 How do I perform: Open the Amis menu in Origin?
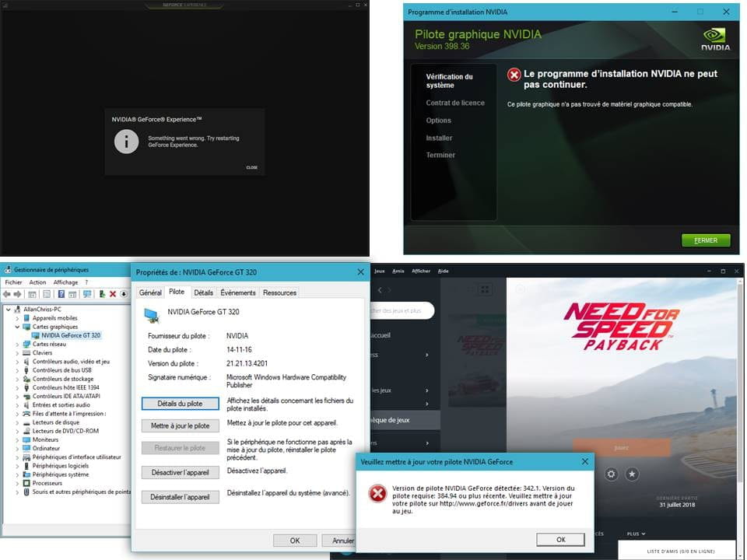click(x=398, y=271)
